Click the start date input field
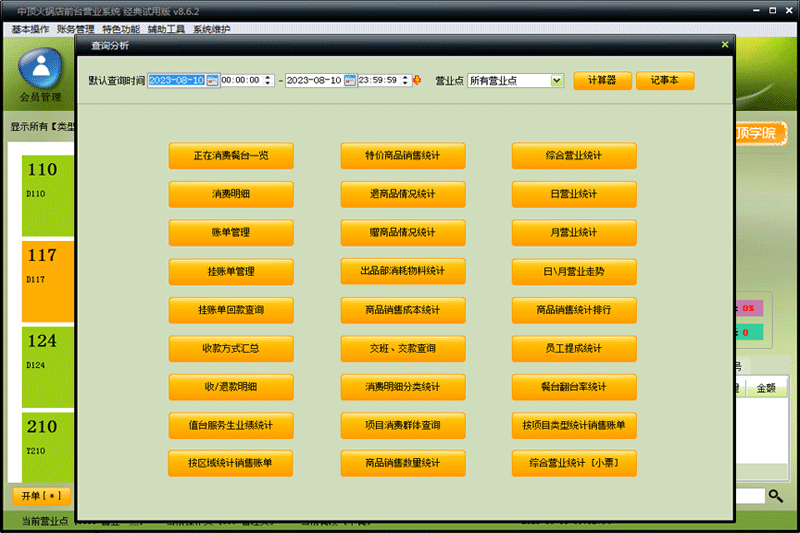800x533 pixels. coord(177,81)
